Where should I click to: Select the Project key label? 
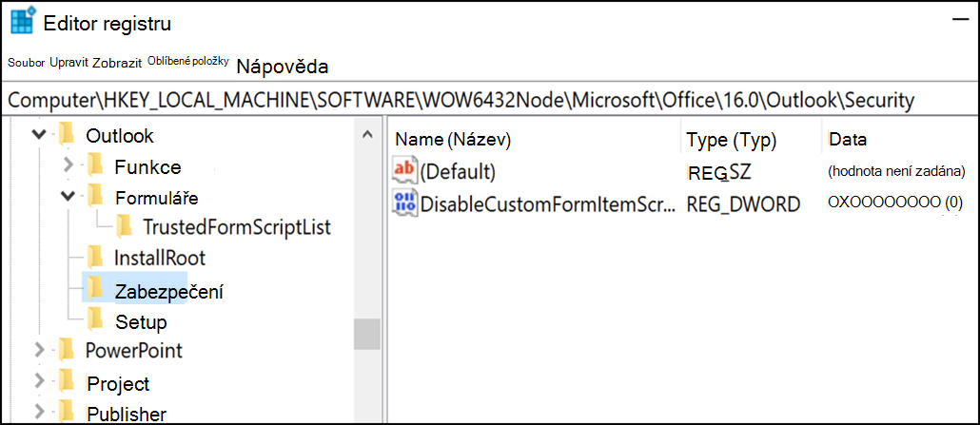pyautogui.click(x=119, y=383)
